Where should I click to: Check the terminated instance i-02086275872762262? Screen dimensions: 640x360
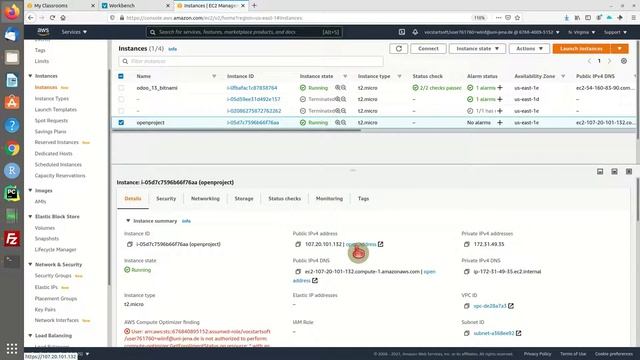[121, 111]
